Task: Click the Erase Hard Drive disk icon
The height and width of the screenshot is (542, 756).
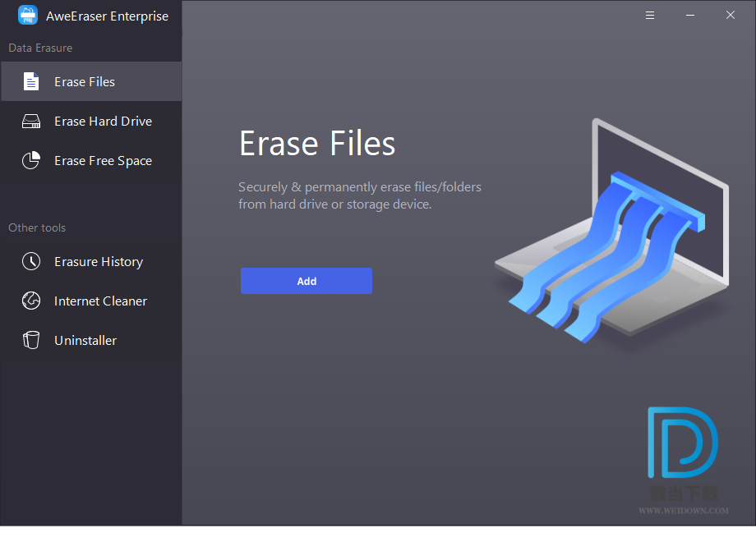Action: [31, 121]
